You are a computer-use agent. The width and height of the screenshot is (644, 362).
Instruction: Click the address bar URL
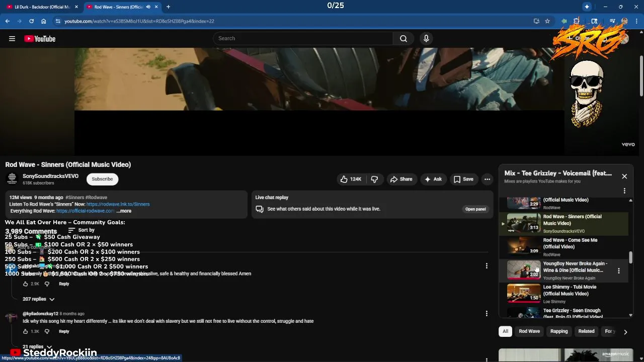[139, 21]
